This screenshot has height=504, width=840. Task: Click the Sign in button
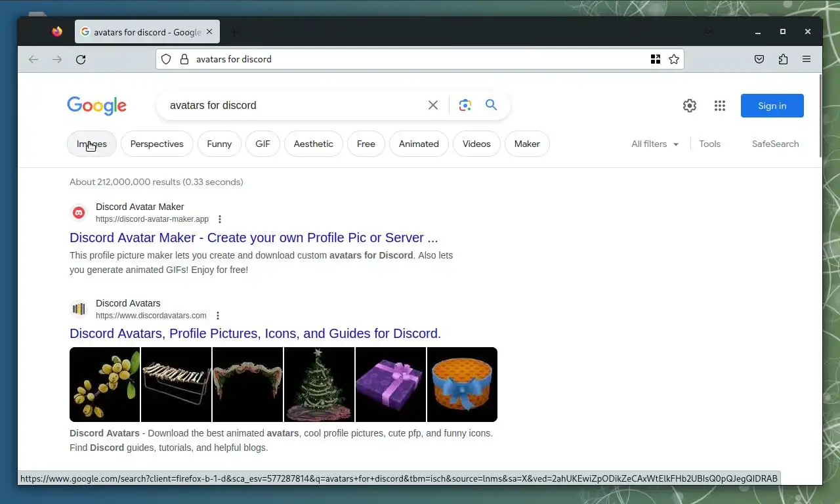(772, 106)
